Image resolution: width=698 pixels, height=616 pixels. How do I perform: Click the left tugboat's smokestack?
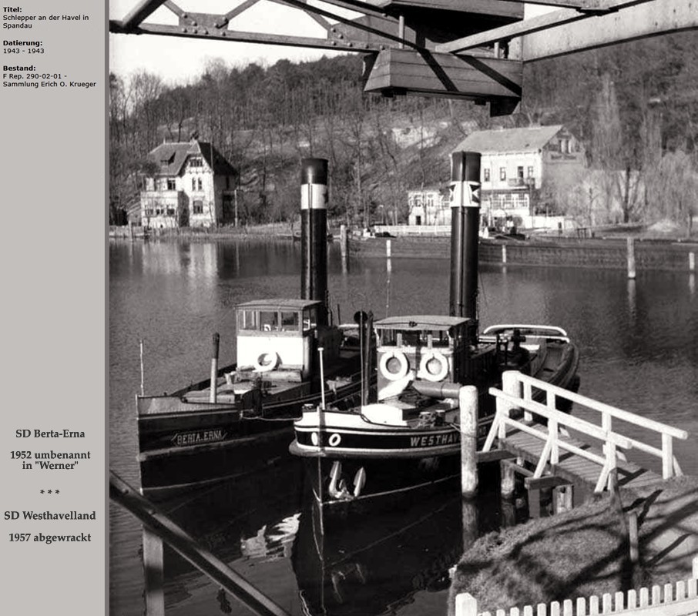tap(314, 231)
